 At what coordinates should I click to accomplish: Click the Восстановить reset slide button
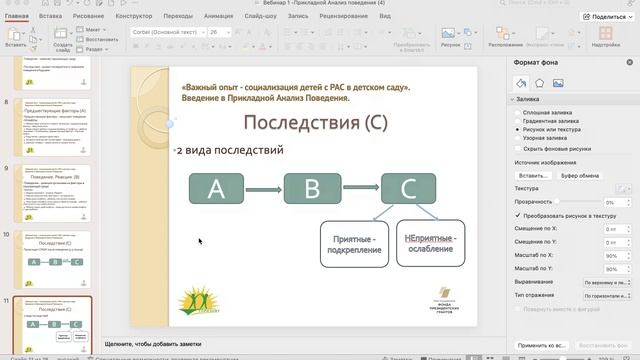[98, 40]
